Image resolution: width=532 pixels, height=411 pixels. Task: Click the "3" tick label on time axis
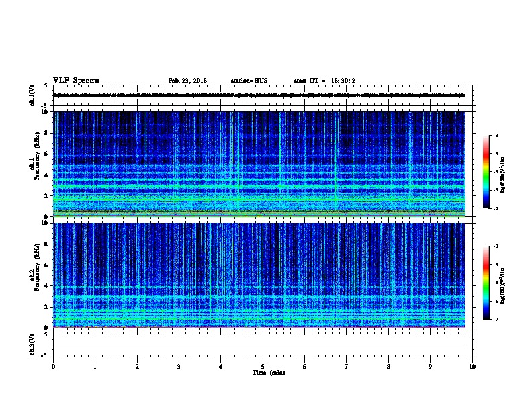(x=179, y=367)
